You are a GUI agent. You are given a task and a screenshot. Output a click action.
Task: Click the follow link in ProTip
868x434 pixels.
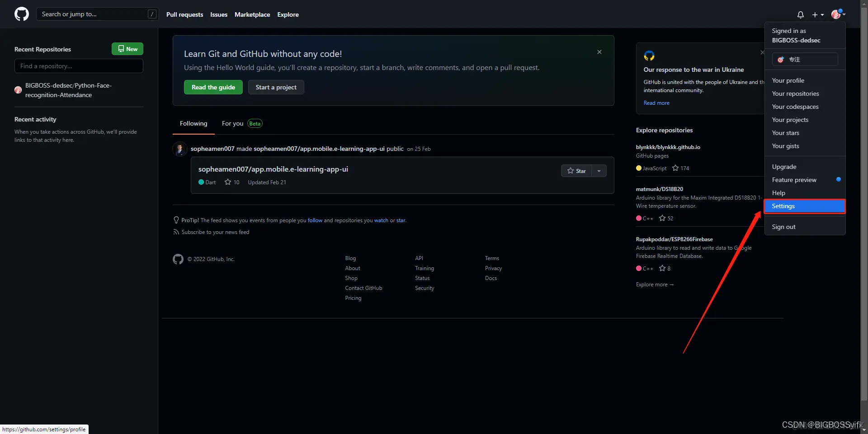tap(315, 220)
